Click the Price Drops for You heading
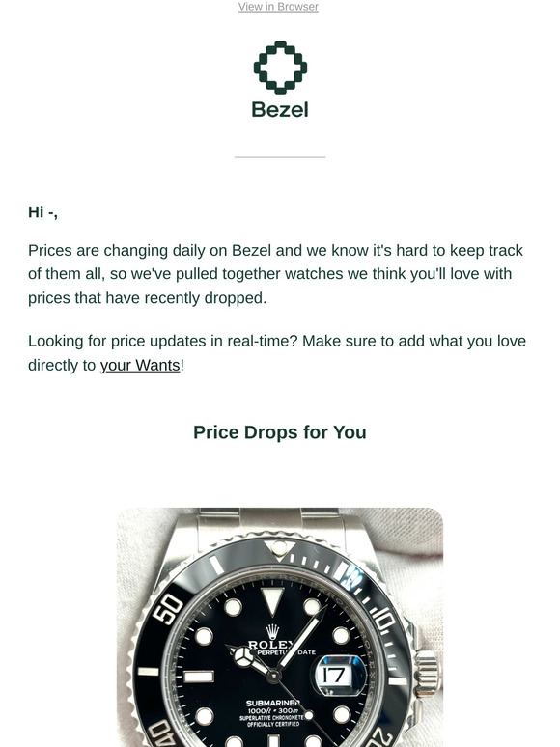 coord(280,432)
